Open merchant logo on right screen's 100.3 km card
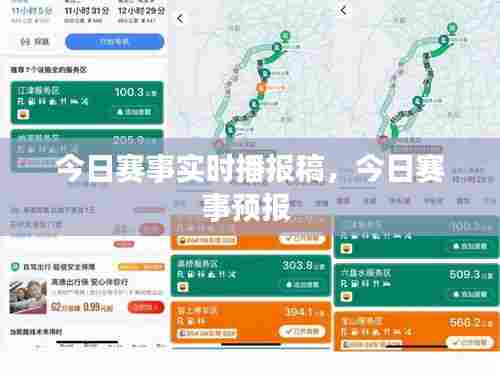Viewport: 500px width, 375px height. (x=346, y=248)
